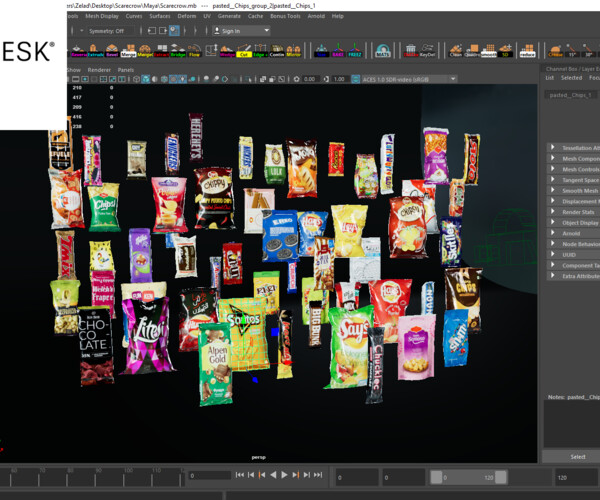The image size is (600, 500).
Task: Open the Selected menu in Attribute Editor
Action: click(571, 78)
